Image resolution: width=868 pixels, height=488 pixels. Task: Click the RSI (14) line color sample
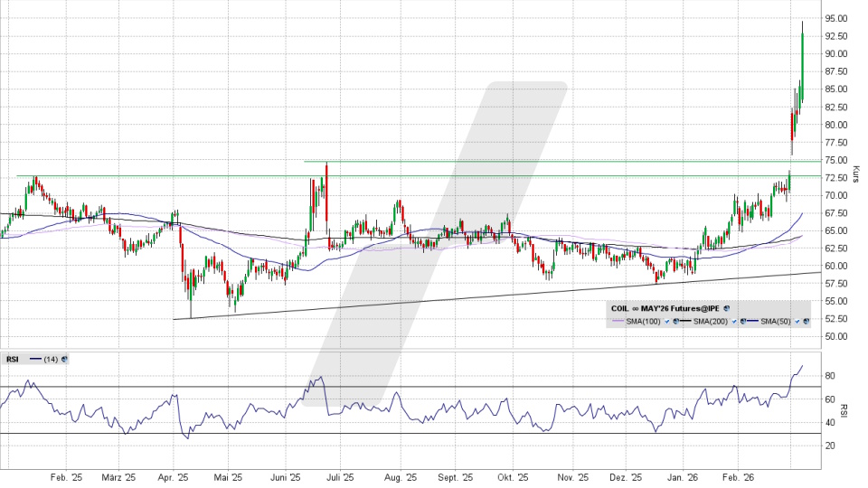tap(36, 360)
